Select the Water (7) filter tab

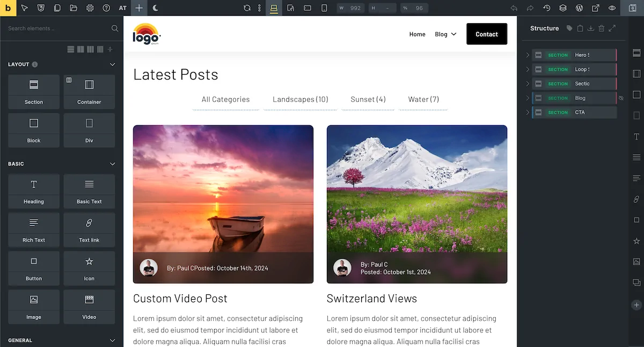pyautogui.click(x=423, y=99)
